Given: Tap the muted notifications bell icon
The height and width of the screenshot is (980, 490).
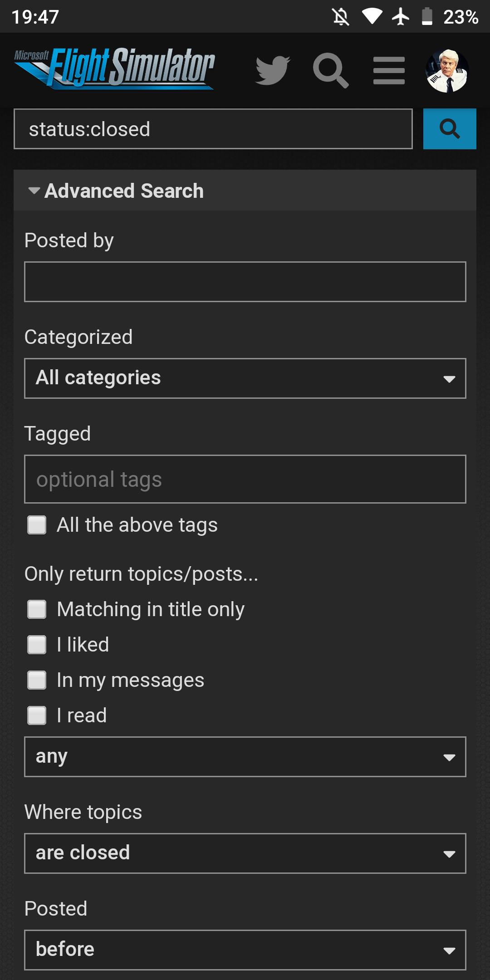Looking at the screenshot, I should [341, 17].
